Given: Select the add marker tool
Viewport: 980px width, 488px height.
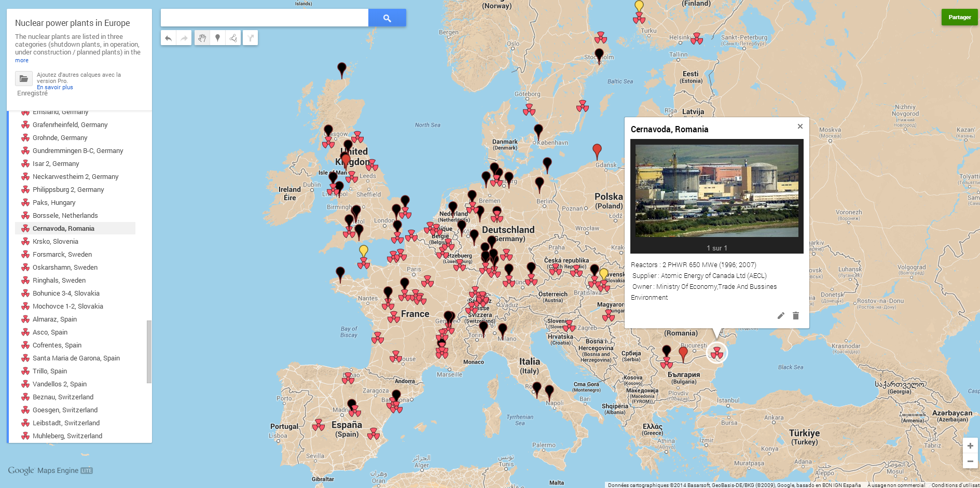Looking at the screenshot, I should tap(218, 38).
